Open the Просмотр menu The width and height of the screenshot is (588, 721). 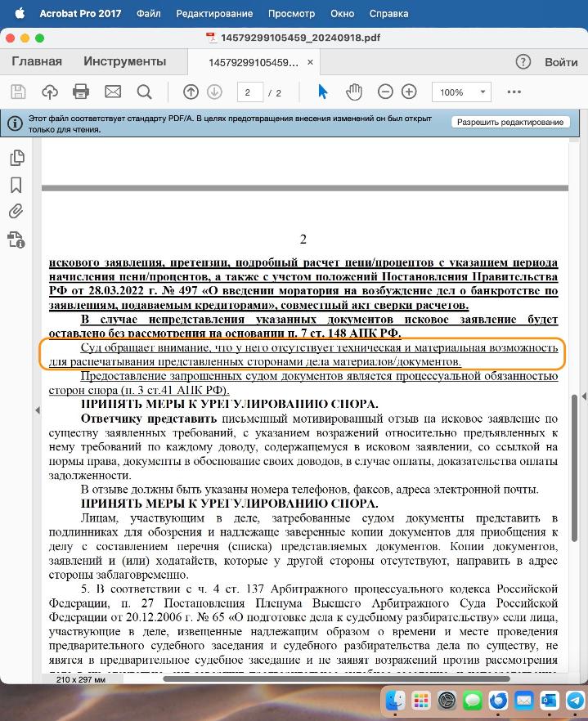click(x=292, y=13)
